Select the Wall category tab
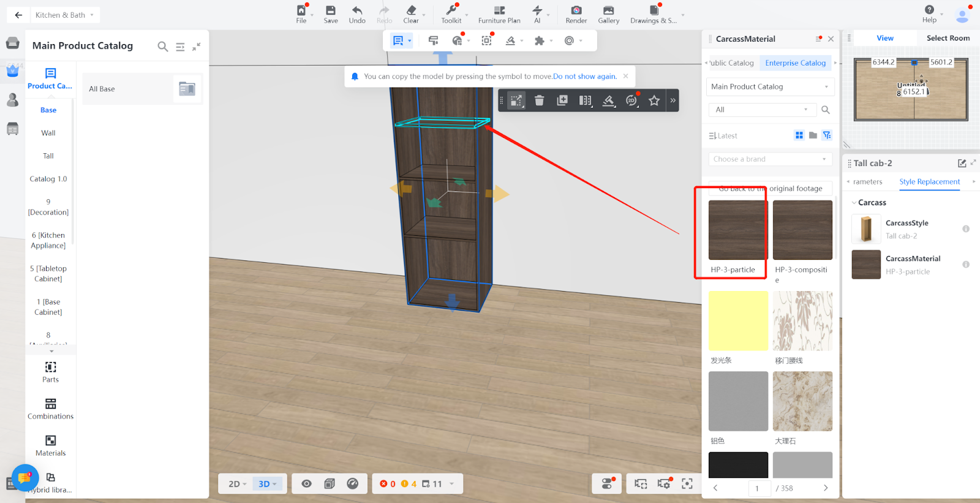Viewport: 980px width, 503px height. [48, 133]
